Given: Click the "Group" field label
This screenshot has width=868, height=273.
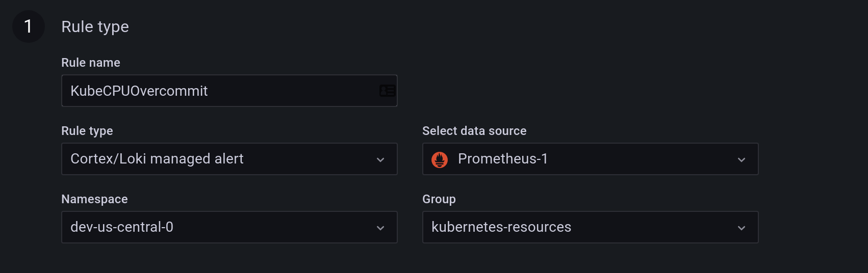Looking at the screenshot, I should pos(439,199).
